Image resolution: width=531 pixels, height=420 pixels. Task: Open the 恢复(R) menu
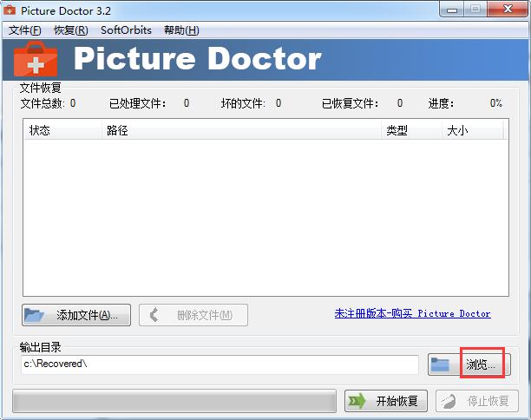click(x=71, y=30)
